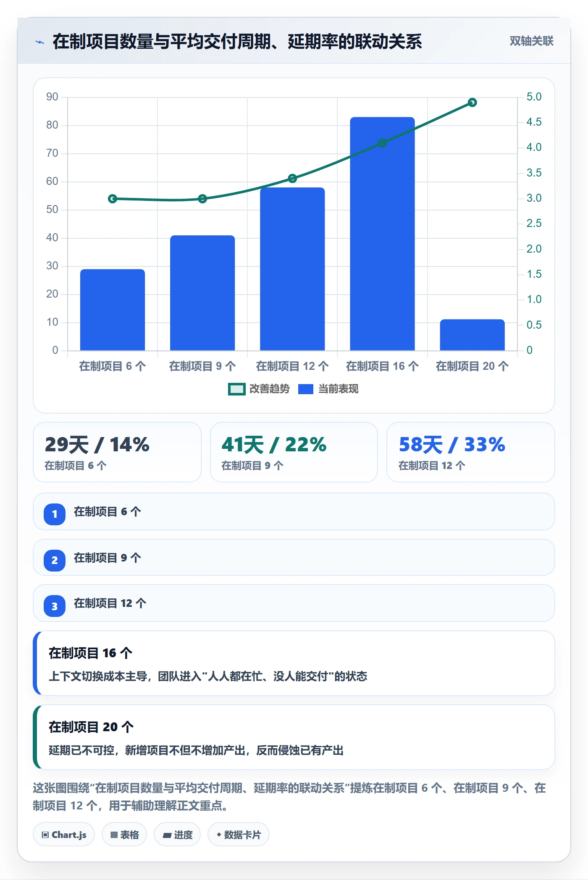The image size is (588, 880).
Task: Select the 表格 tag
Action: coord(124,835)
